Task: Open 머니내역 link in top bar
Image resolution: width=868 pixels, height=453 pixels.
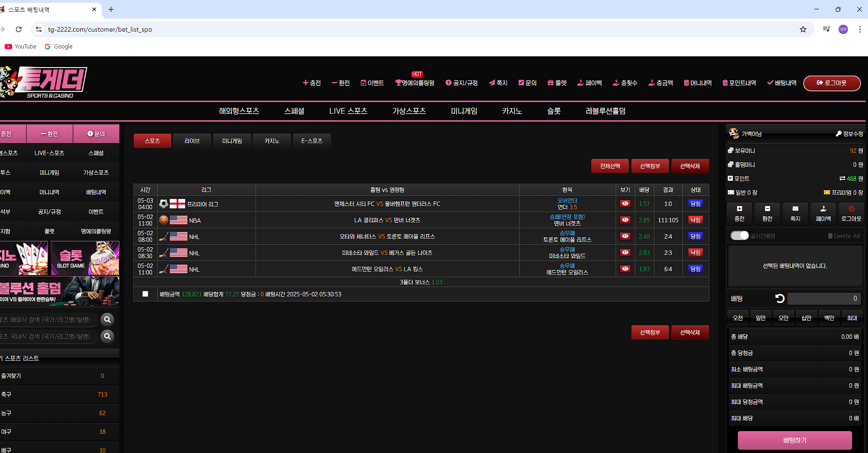Action: pyautogui.click(x=698, y=83)
